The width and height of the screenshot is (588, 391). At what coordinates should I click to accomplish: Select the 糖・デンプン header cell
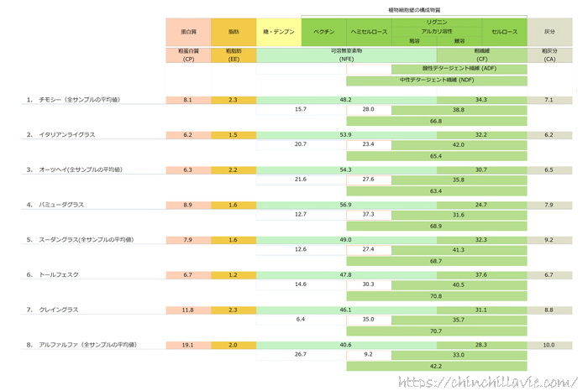[279, 31]
